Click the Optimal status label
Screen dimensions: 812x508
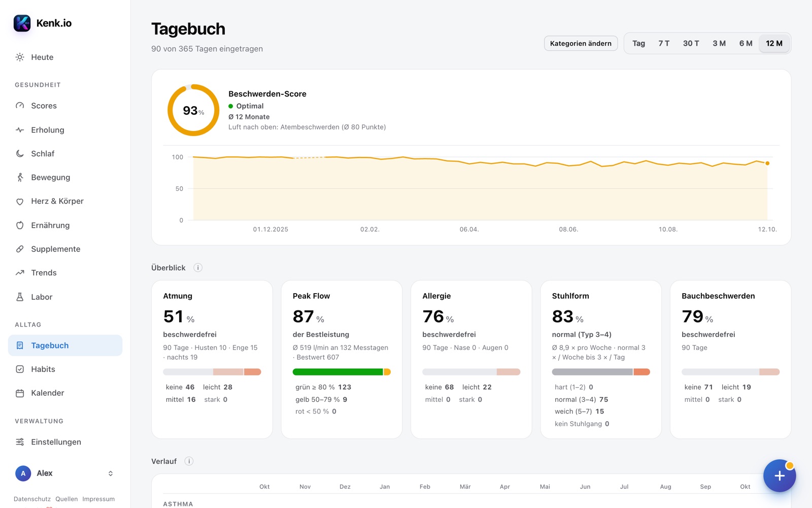tap(250, 106)
